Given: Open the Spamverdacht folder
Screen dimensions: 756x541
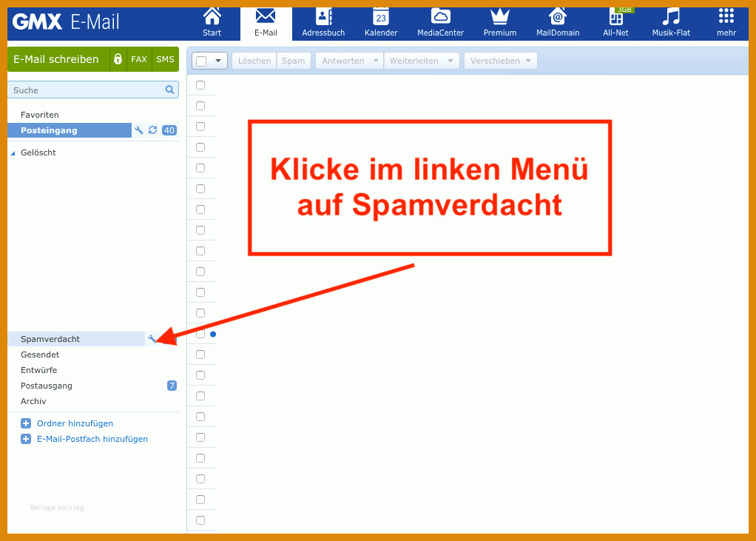Looking at the screenshot, I should (x=76, y=339).
